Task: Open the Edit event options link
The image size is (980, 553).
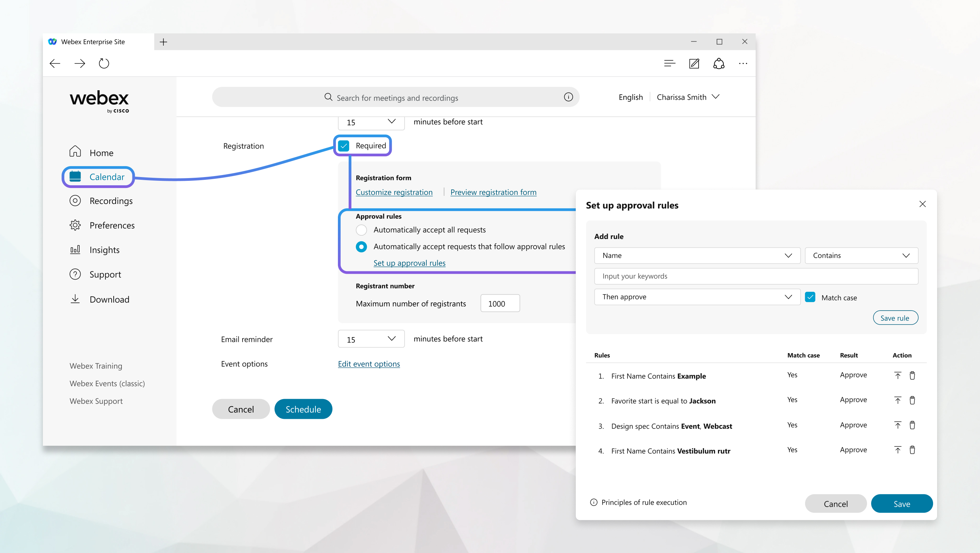Action: coord(369,364)
